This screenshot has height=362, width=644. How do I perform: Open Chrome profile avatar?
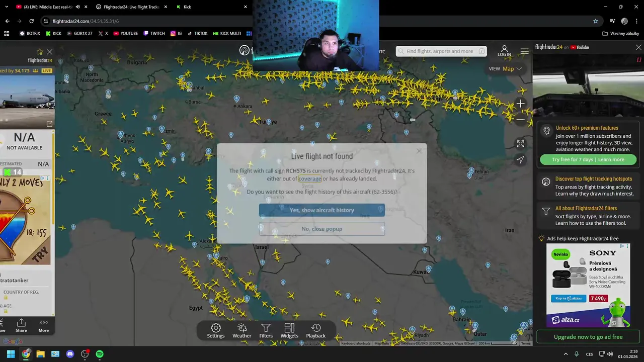[624, 21]
